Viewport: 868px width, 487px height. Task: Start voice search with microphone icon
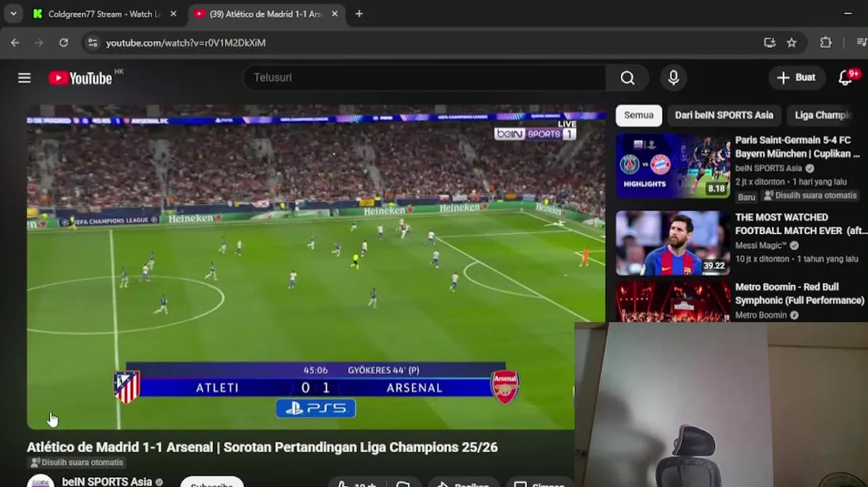[673, 78]
